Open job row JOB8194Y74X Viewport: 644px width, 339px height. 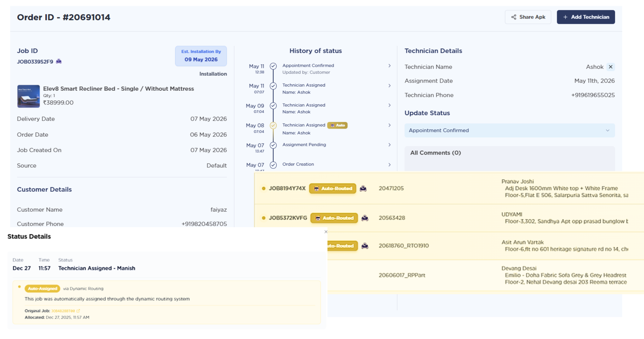click(449, 188)
